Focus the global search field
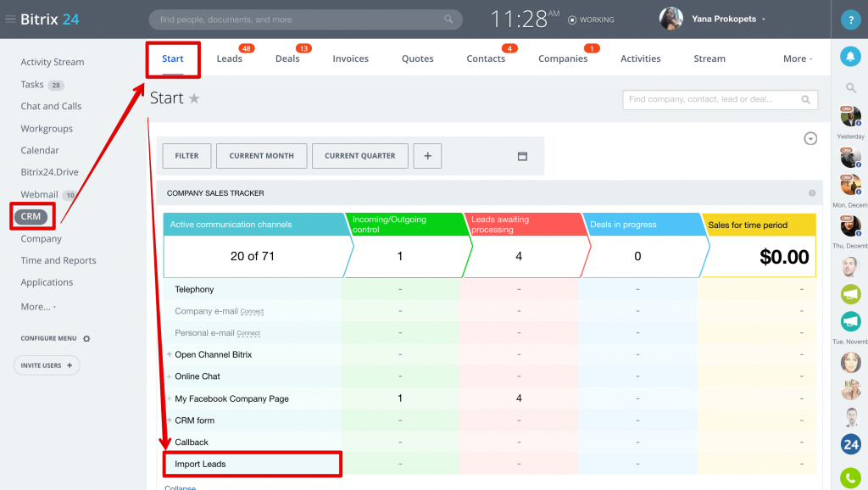This screenshot has width=868, height=490. [305, 19]
